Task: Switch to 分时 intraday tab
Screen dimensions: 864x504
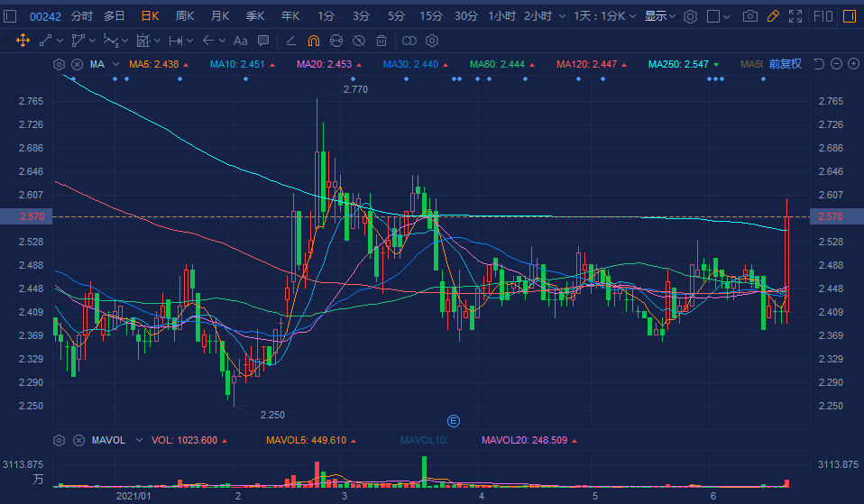Action: (81, 16)
